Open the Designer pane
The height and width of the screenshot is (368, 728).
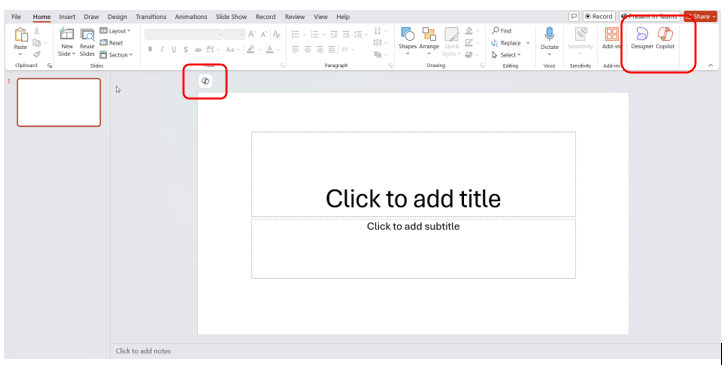642,38
